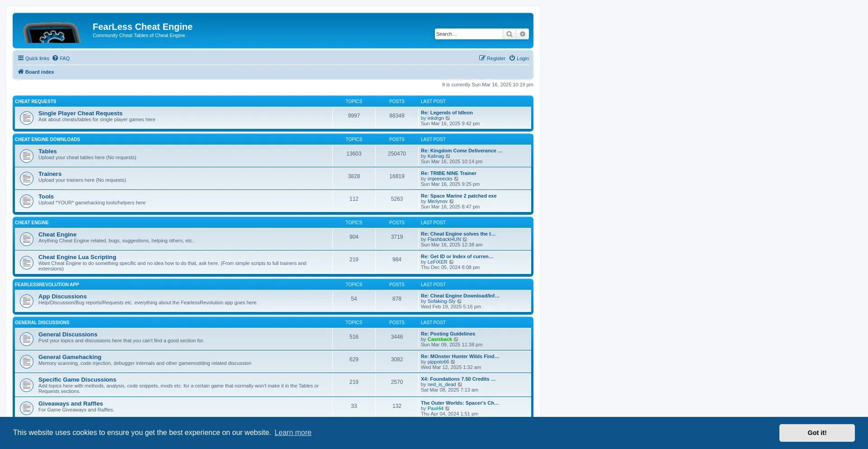The width and height of the screenshot is (868, 449).
Task: Go to Board index breadcrumb
Action: pos(36,72)
